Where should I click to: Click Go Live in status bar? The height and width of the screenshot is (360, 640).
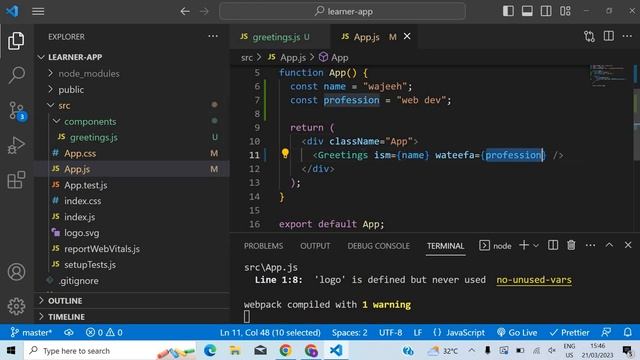[517, 332]
